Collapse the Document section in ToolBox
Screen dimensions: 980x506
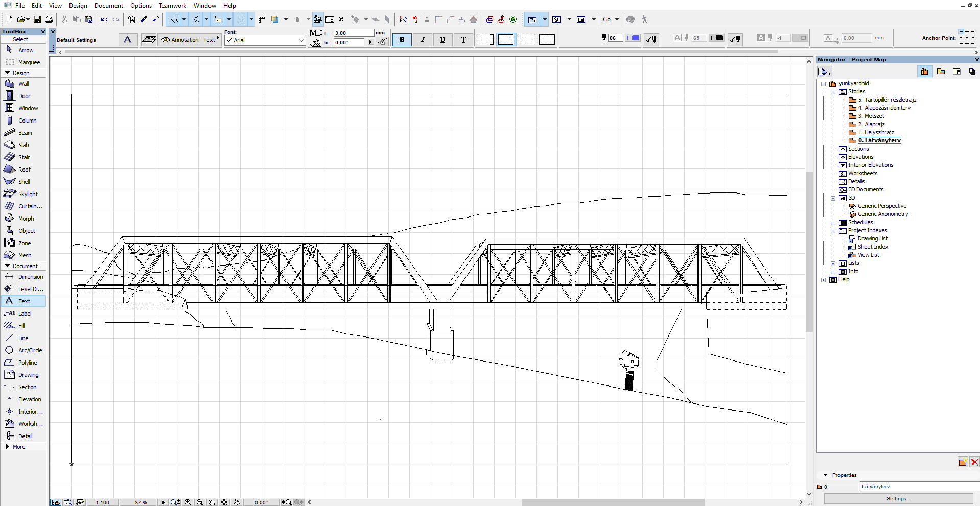[8, 266]
